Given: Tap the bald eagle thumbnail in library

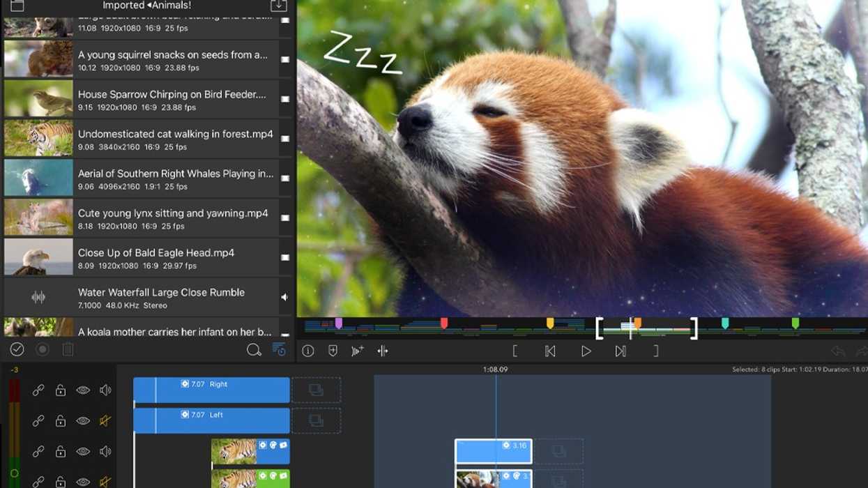Looking at the screenshot, I should coord(38,257).
